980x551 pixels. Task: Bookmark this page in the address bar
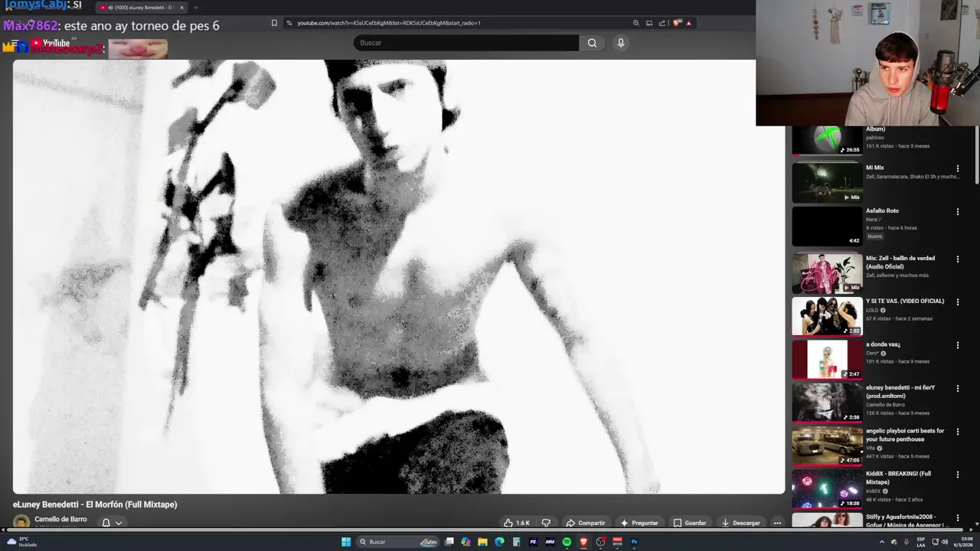tap(274, 23)
